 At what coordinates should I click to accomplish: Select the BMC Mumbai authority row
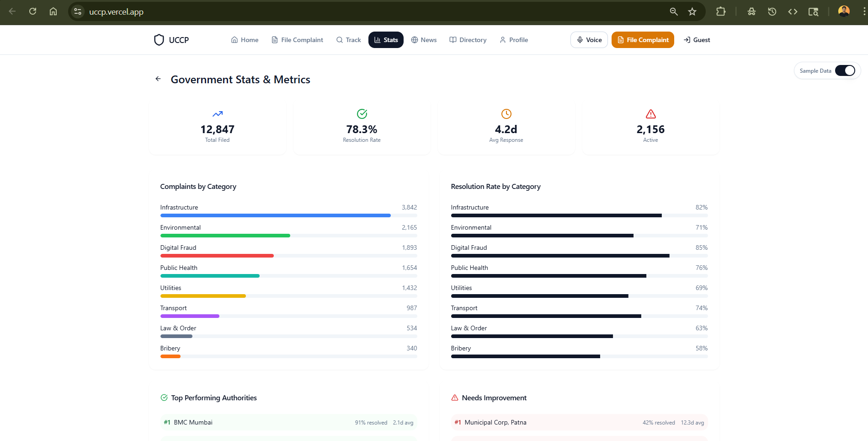coord(288,422)
